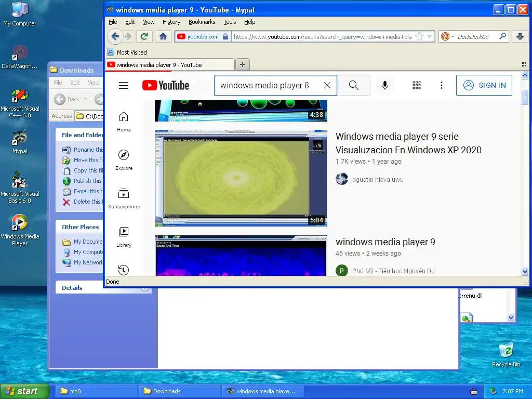Screen dimensions: 532x399
Task: Open the History menu
Action: 171,22
